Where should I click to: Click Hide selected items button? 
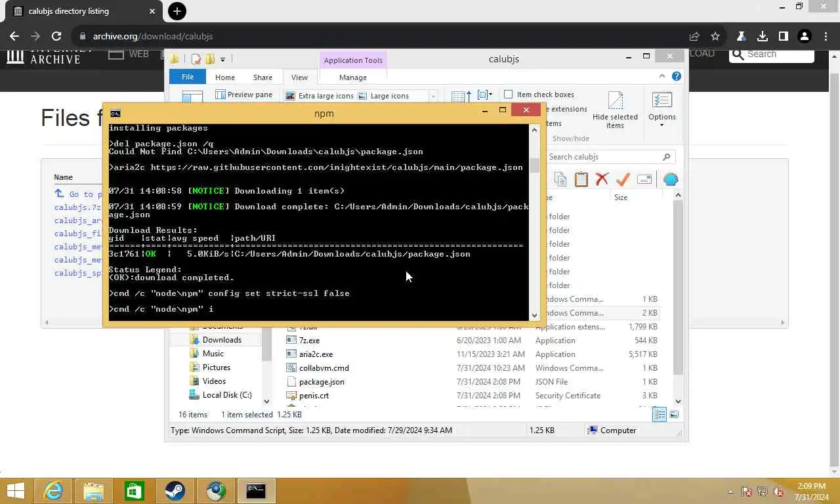coord(615,109)
